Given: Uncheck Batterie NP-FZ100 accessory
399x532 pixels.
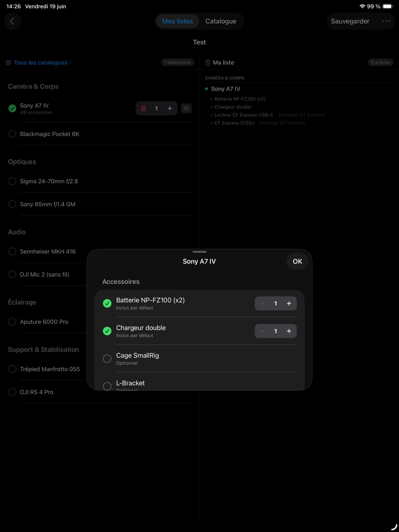Looking at the screenshot, I should click(x=107, y=304).
